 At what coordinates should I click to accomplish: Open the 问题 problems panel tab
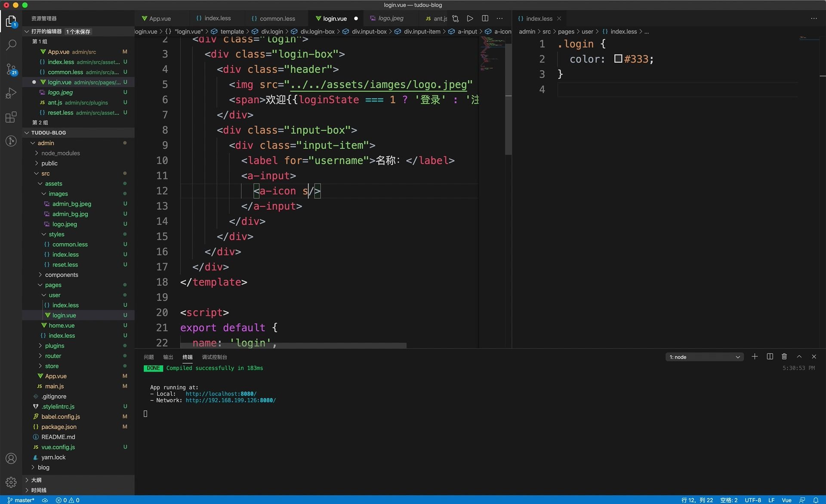click(149, 356)
